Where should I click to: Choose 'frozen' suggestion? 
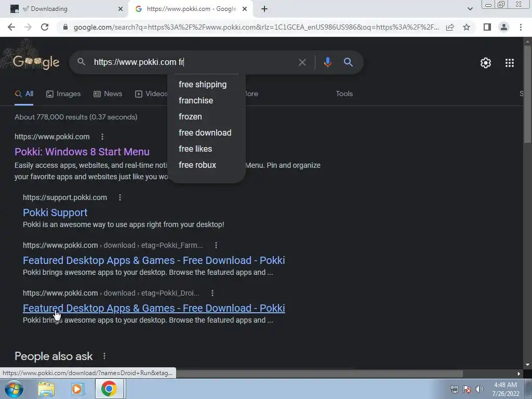(x=190, y=117)
